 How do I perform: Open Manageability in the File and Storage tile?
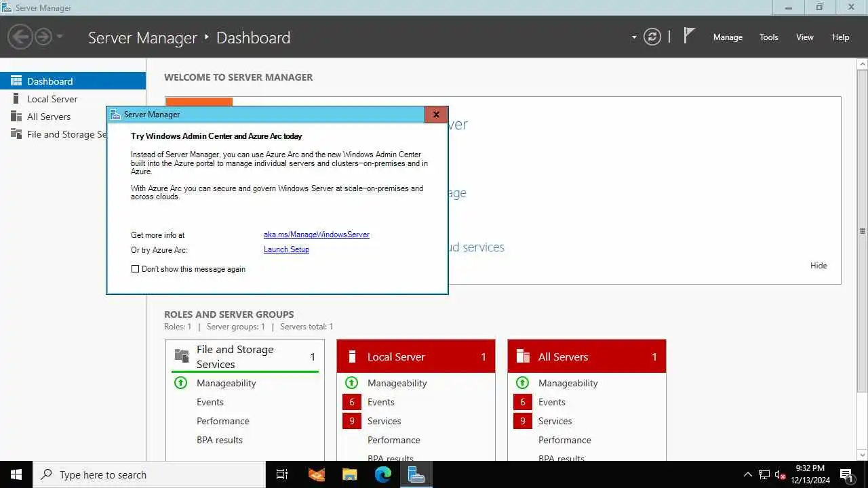[226, 383]
